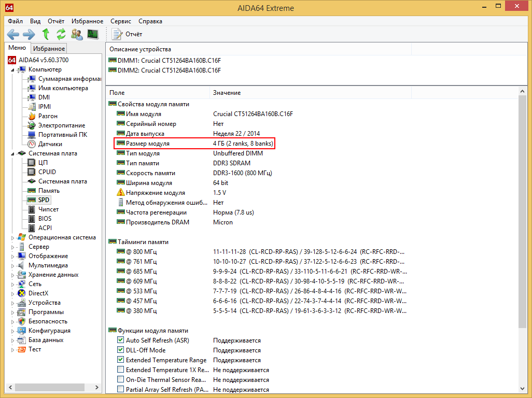Click the Поле column header
The height and width of the screenshot is (398, 532).
pos(158,93)
